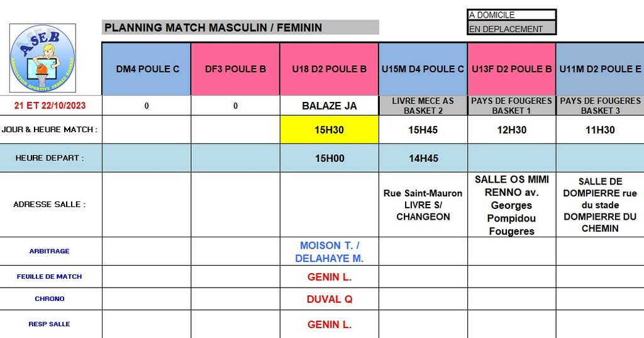Select the EN DEPLACEMENT legend box
The image size is (644, 338).
point(511,28)
